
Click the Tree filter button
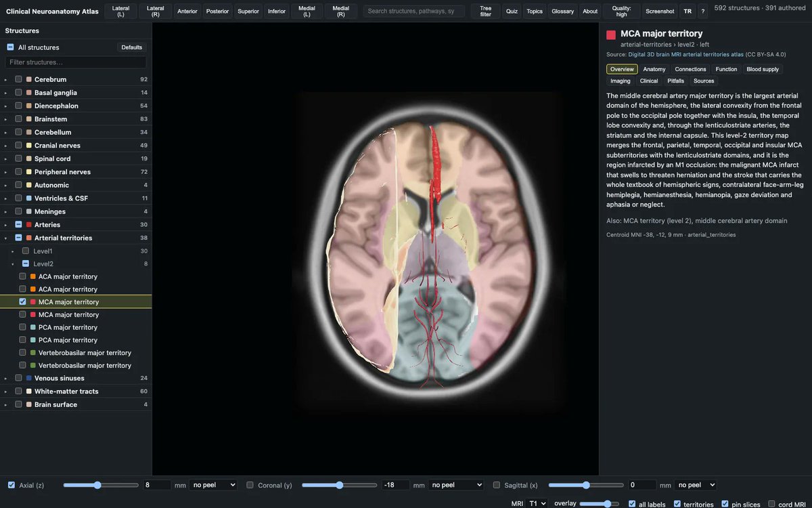486,11
